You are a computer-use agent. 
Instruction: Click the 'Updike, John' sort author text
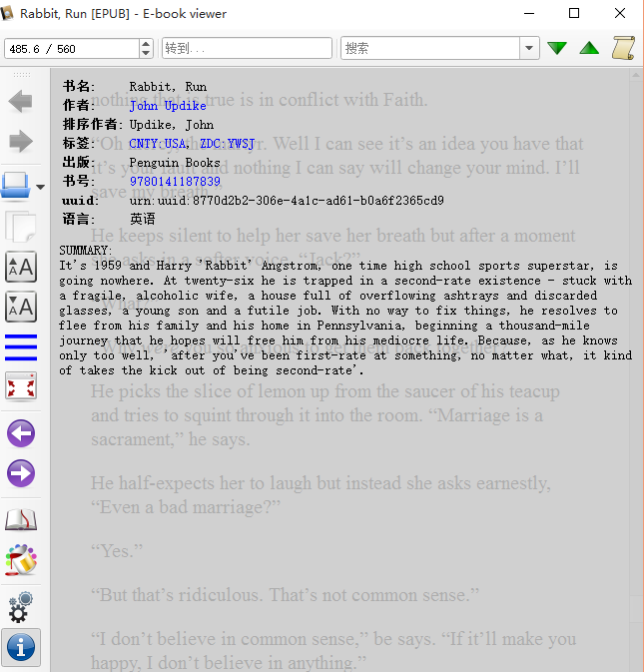coord(172,125)
